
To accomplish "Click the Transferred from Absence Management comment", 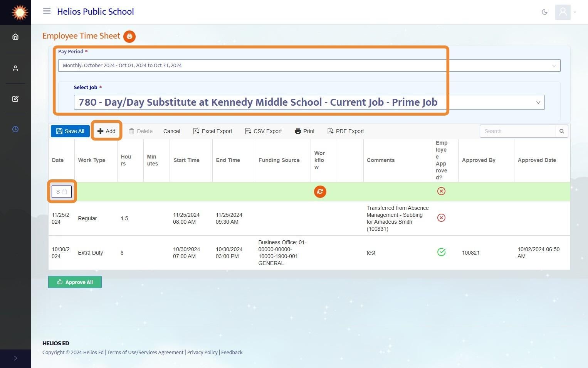I will 398,218.
